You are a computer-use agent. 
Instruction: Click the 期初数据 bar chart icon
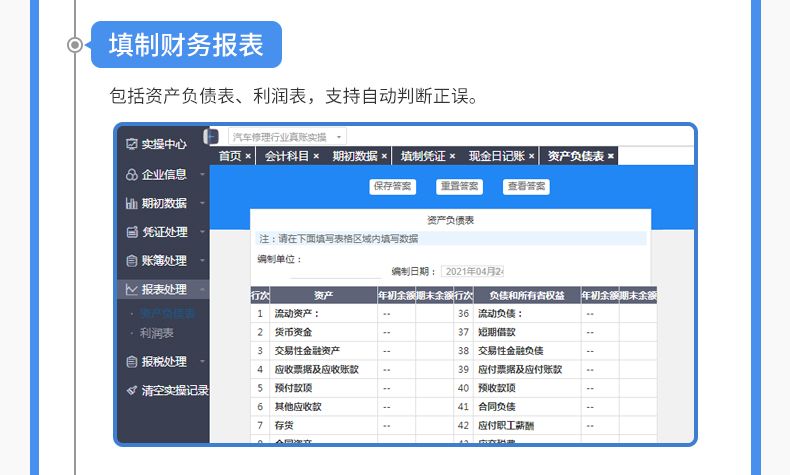(x=131, y=203)
